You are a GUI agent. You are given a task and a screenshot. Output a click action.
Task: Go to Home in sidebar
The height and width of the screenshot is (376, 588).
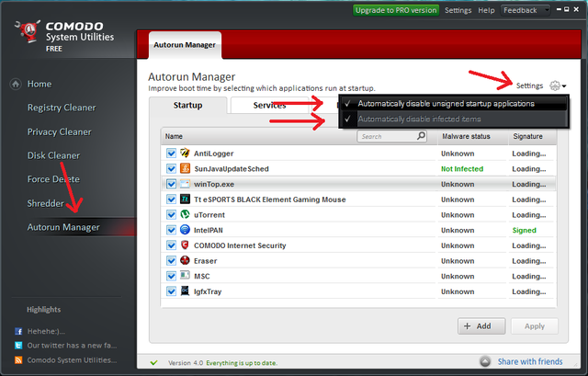(40, 84)
